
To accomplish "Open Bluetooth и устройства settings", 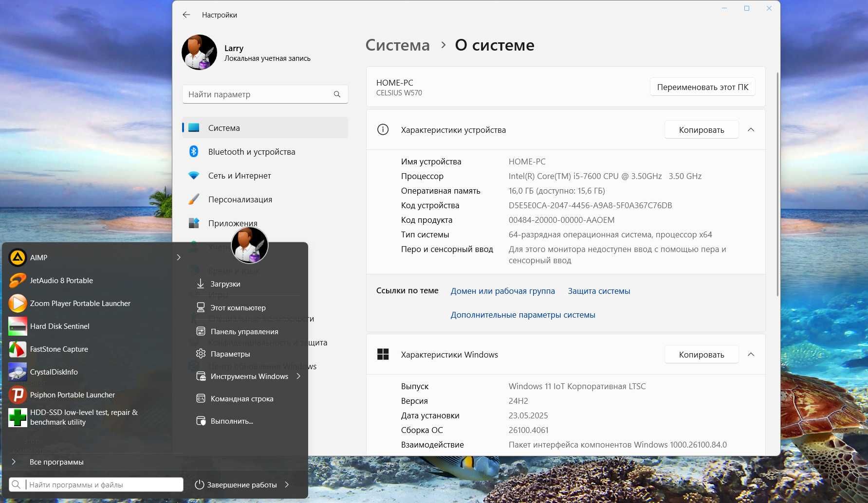I will point(265,152).
